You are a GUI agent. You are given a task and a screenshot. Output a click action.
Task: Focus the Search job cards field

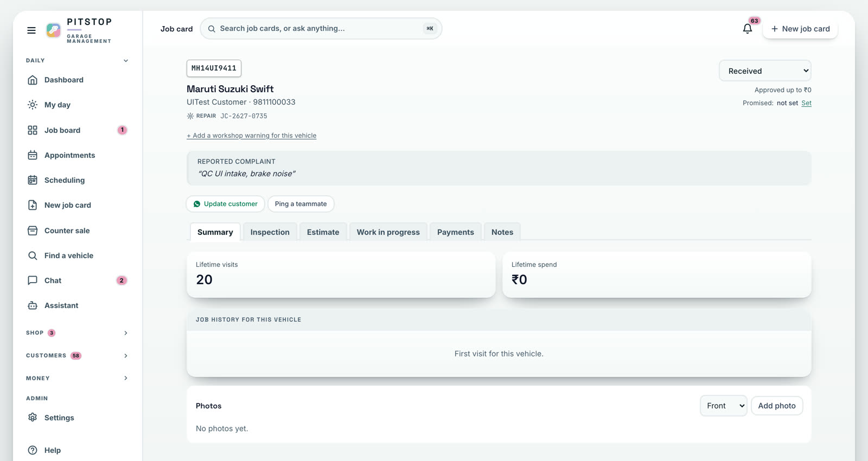(x=321, y=29)
